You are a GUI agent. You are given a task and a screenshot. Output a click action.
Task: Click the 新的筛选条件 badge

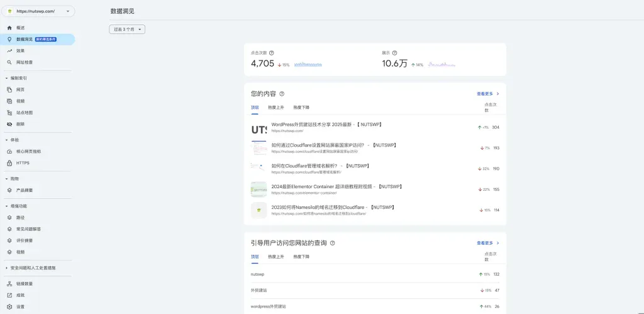[45, 40]
